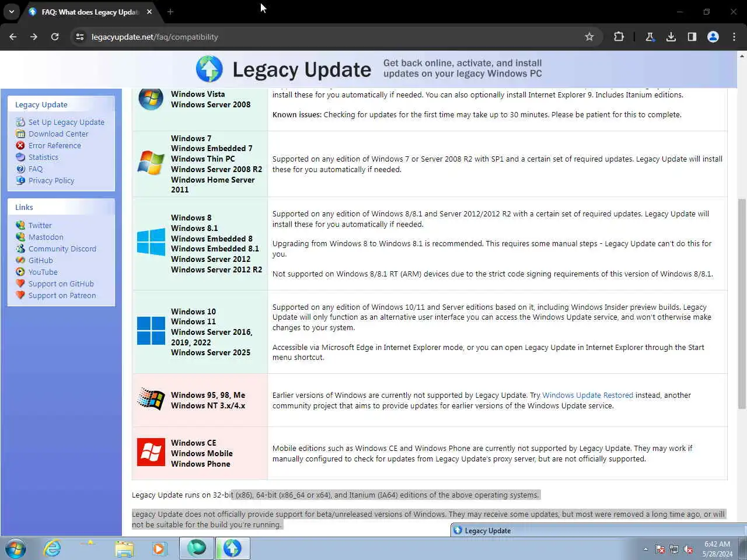Open the Chrome profile avatar
This screenshot has height=560, width=747.
coord(713,37)
